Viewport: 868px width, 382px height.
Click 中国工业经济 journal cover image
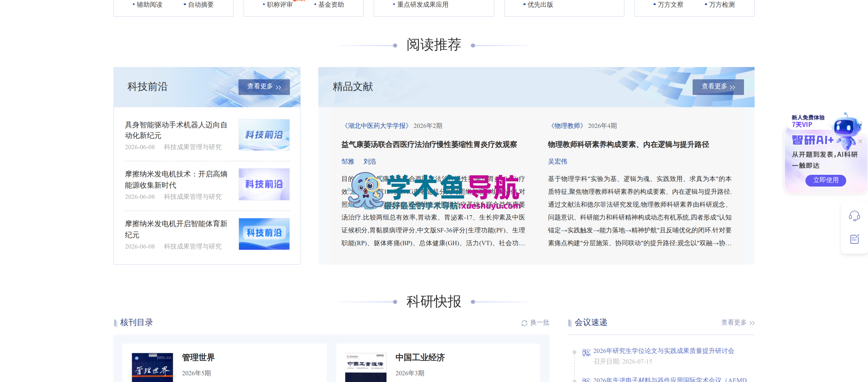(x=366, y=367)
